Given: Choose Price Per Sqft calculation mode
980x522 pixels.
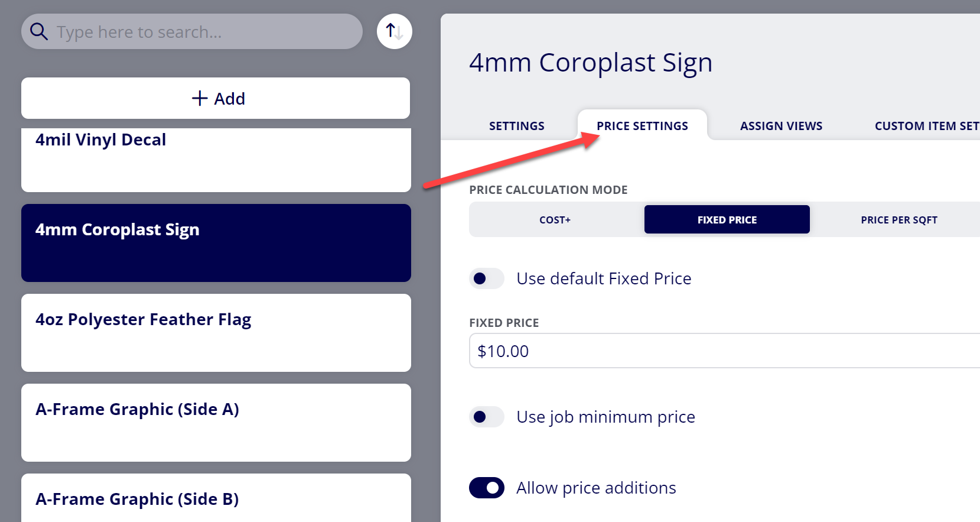Looking at the screenshot, I should pos(899,220).
